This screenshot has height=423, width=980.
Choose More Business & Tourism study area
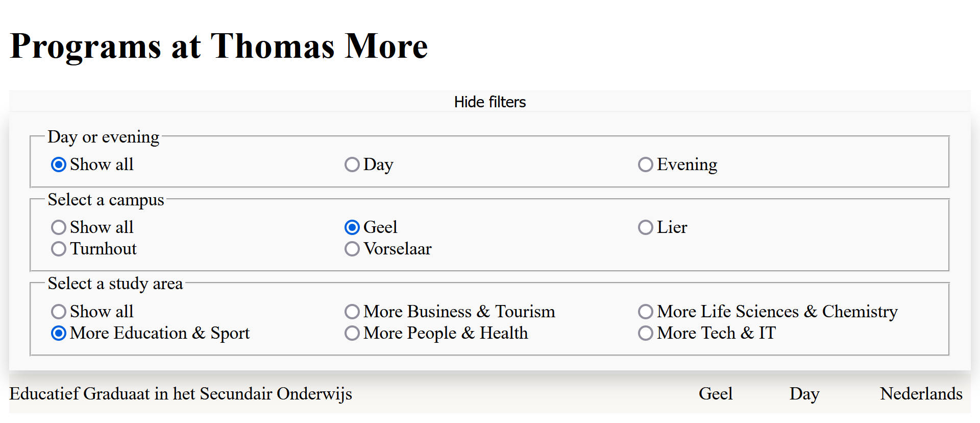pos(352,312)
